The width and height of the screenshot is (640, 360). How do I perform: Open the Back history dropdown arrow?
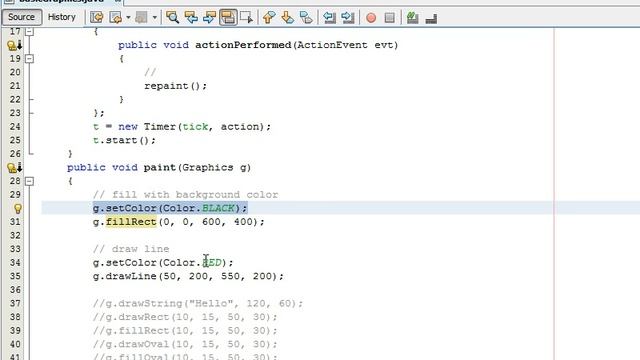128,18
